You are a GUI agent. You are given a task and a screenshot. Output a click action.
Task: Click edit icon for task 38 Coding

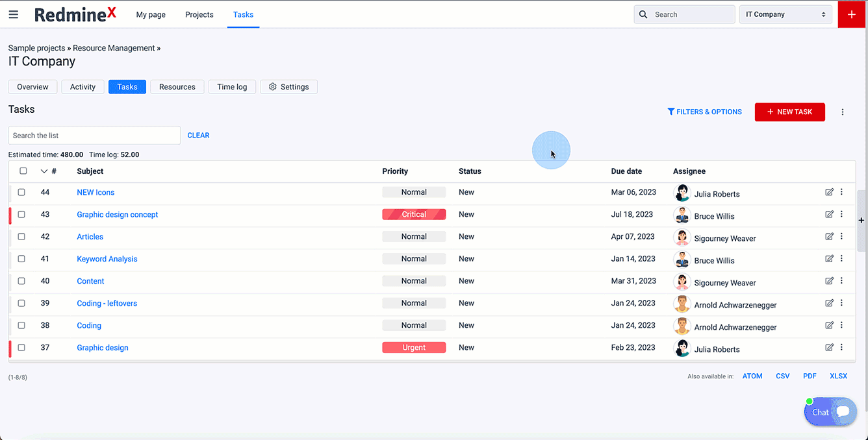pyautogui.click(x=829, y=325)
